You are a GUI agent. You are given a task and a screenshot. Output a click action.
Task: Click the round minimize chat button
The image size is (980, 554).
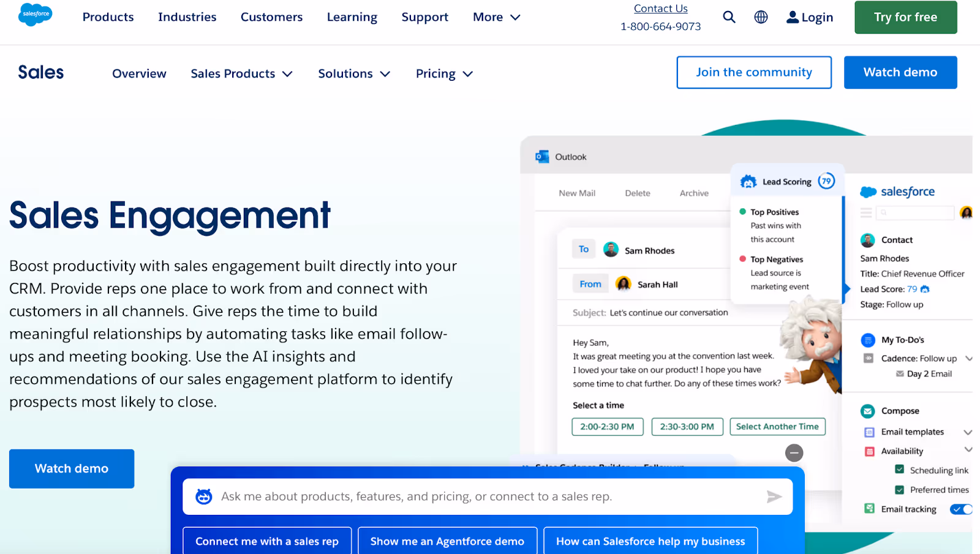(x=794, y=453)
